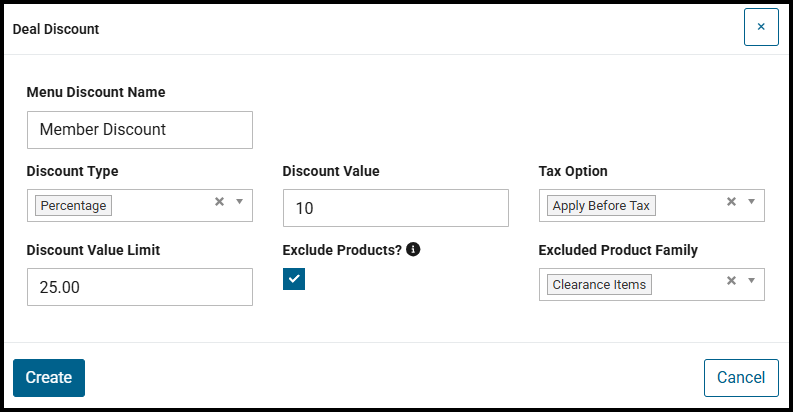Click the Deal Discount dialog title
793x412 pixels.
click(x=56, y=29)
